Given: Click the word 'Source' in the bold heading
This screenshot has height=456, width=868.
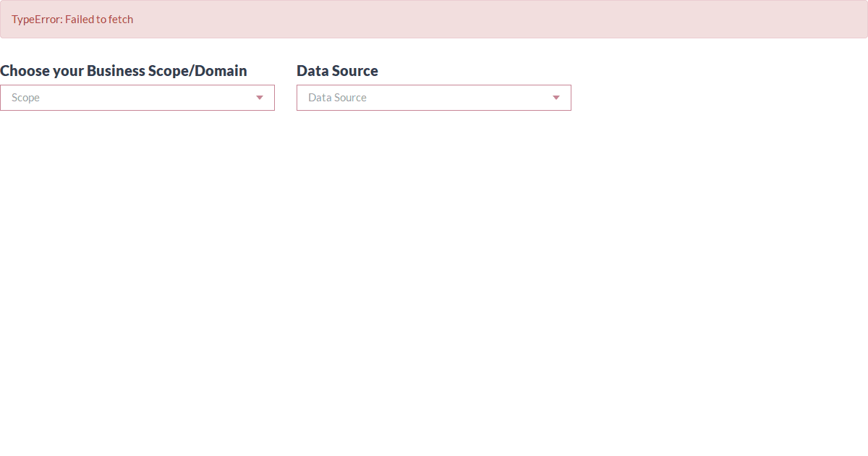Looking at the screenshot, I should tap(356, 71).
